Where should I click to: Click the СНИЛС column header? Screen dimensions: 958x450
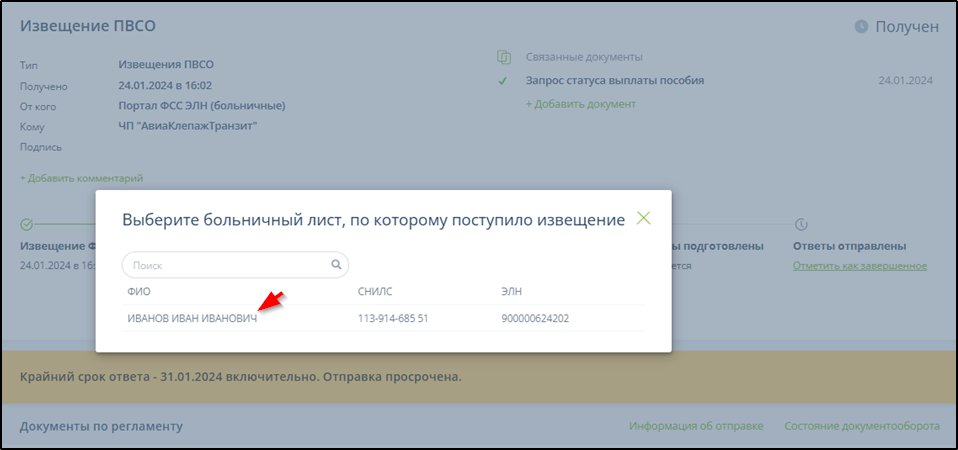coord(375,292)
